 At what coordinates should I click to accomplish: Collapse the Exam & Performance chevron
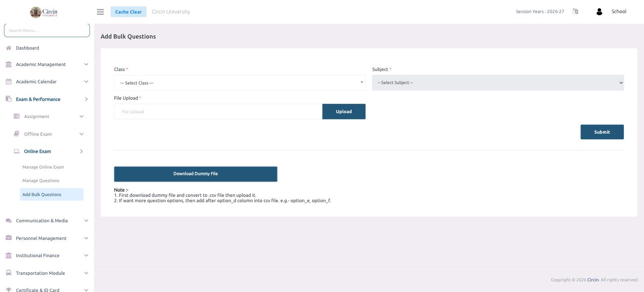(x=86, y=99)
